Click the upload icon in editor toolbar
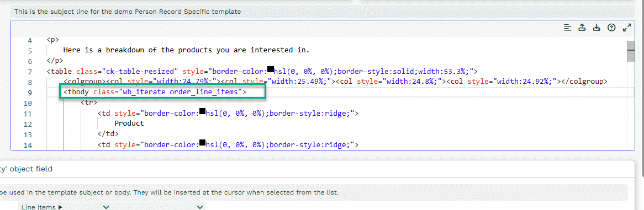The width and height of the screenshot is (644, 210). pos(582,28)
